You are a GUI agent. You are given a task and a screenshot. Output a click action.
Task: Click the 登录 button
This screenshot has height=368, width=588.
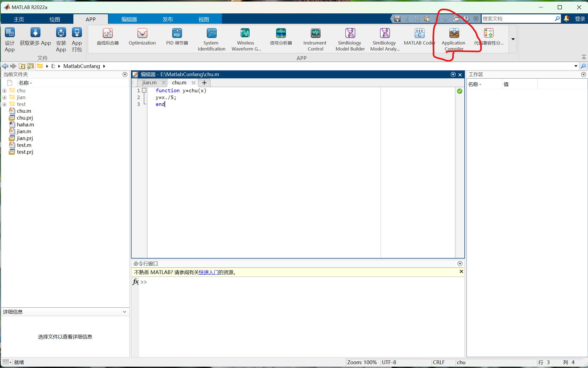click(x=580, y=19)
